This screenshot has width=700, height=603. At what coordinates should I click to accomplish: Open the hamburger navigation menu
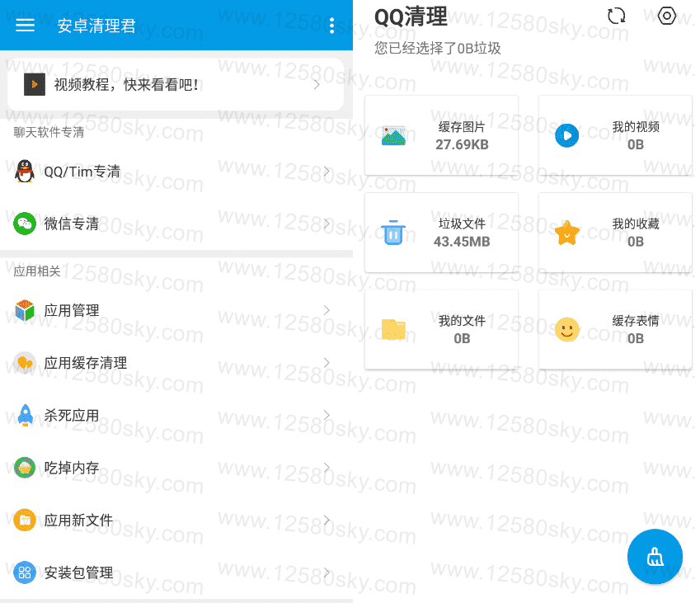[25, 26]
